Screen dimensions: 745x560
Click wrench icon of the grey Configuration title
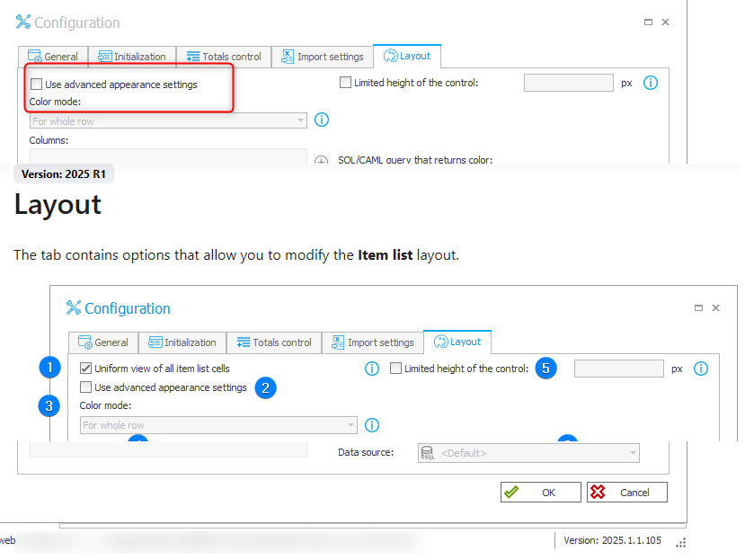(x=23, y=22)
